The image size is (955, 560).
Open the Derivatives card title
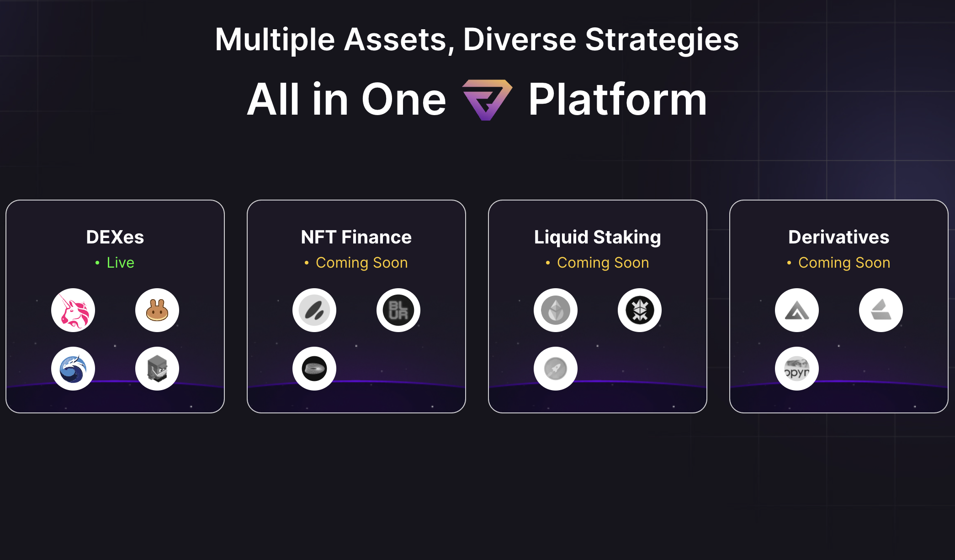[839, 237]
